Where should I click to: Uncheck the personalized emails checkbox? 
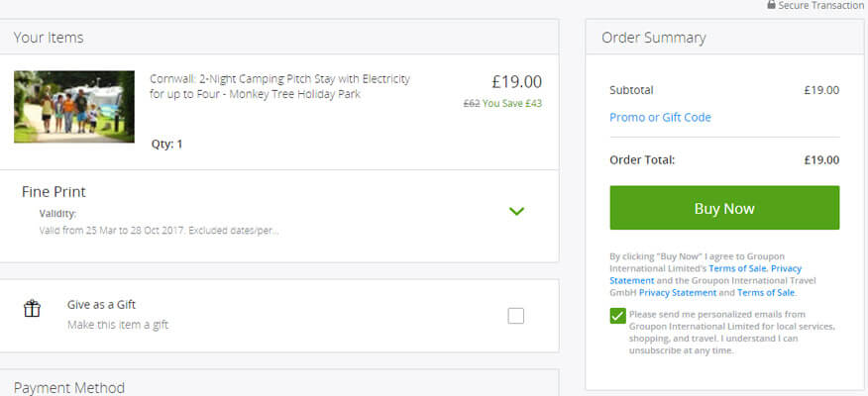617,316
